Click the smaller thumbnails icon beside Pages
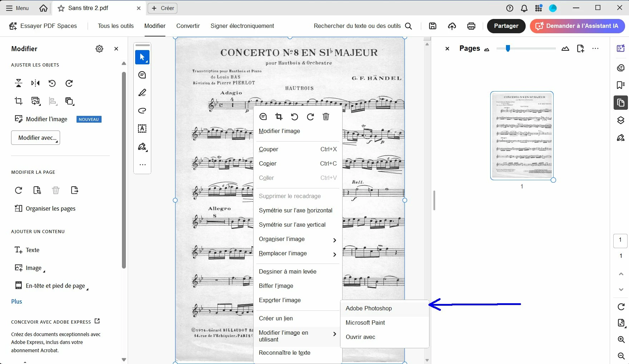 click(487, 50)
